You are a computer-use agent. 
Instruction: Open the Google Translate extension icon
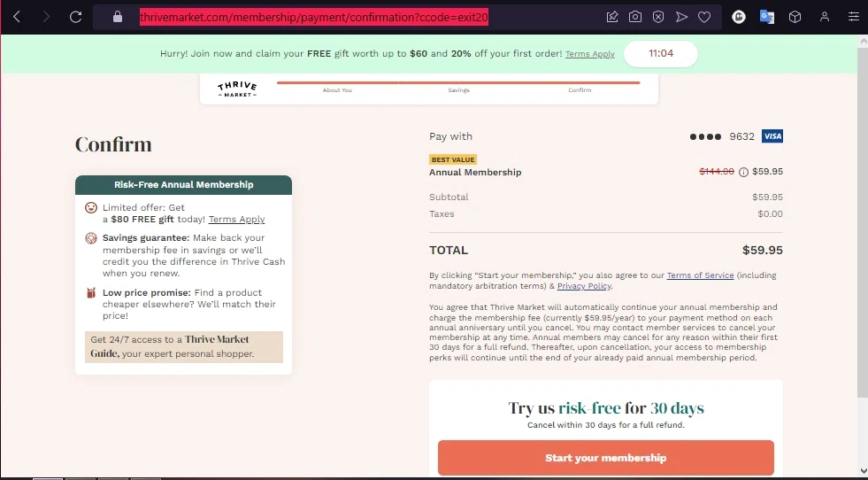pyautogui.click(x=767, y=17)
